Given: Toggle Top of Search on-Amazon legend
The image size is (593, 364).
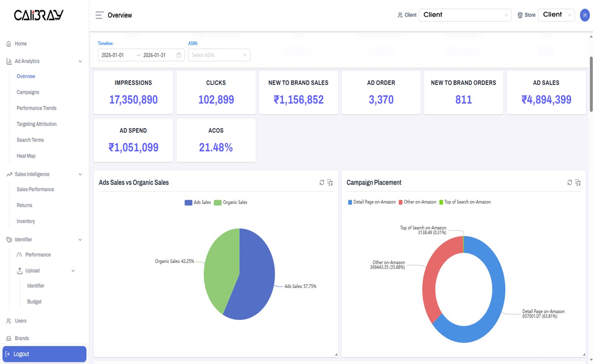Looking at the screenshot, I should [465, 202].
